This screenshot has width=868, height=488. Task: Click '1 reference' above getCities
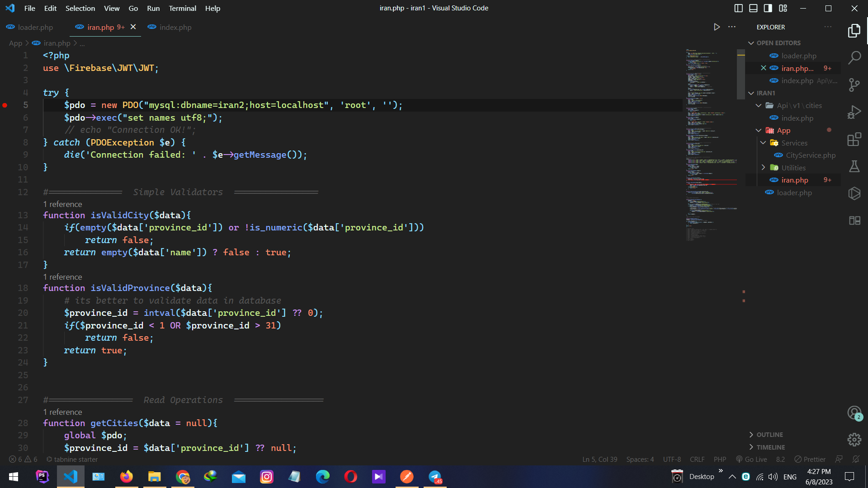click(x=63, y=412)
